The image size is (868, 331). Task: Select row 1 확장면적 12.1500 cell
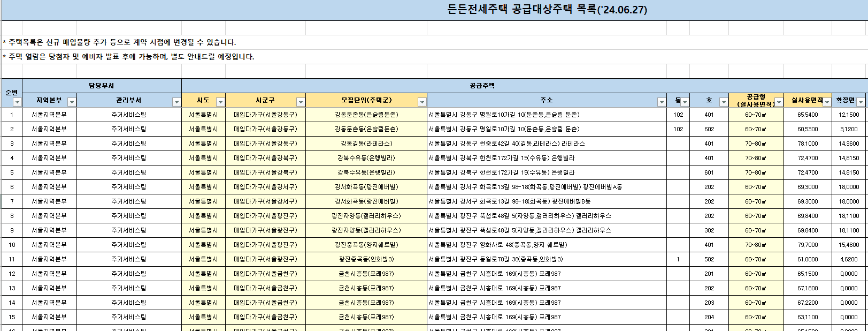(849, 115)
